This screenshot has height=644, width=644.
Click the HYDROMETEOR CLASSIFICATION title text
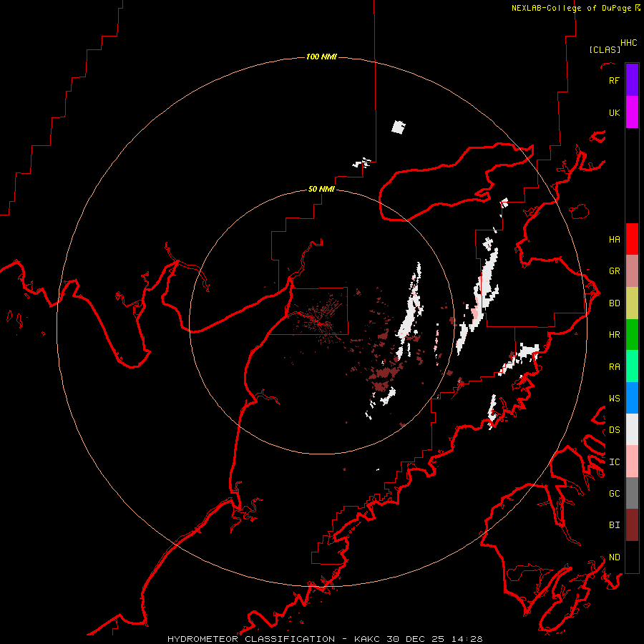pyautogui.click(x=251, y=639)
